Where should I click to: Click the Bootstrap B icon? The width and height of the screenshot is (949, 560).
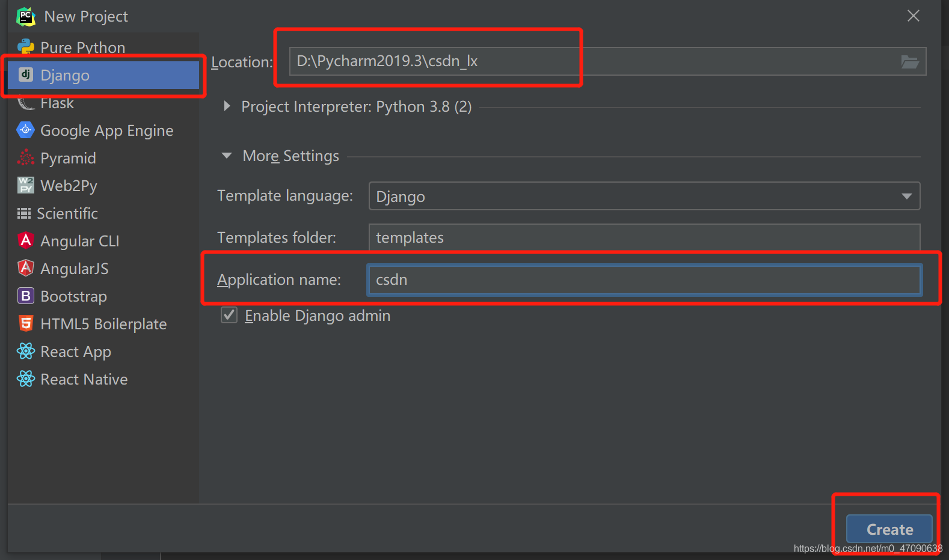[x=25, y=296]
